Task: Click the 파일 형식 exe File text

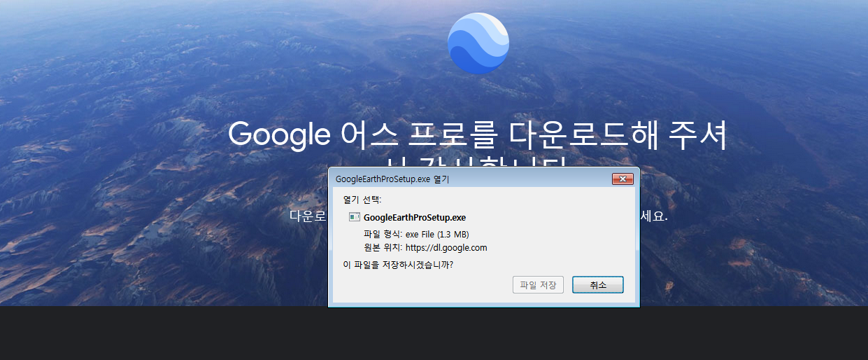Action: [416, 234]
